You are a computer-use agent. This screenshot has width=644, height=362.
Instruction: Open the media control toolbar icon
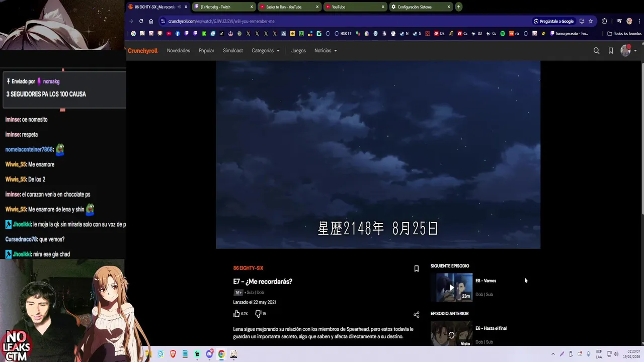619,21
